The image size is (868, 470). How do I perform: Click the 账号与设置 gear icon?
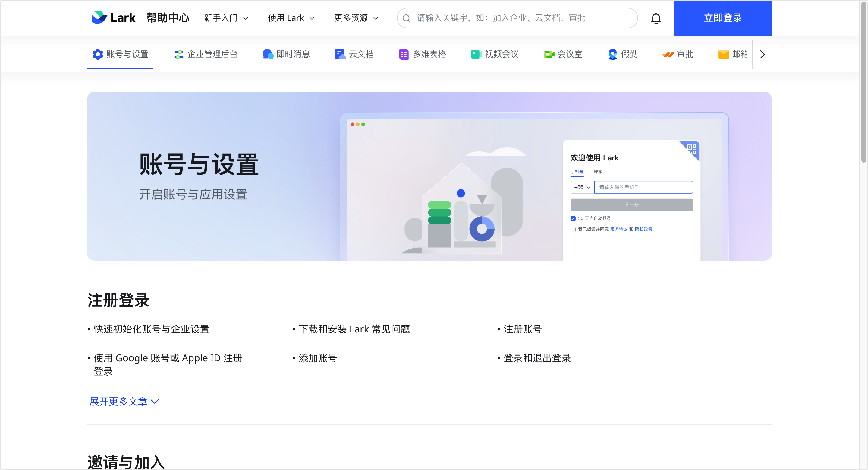(x=98, y=54)
